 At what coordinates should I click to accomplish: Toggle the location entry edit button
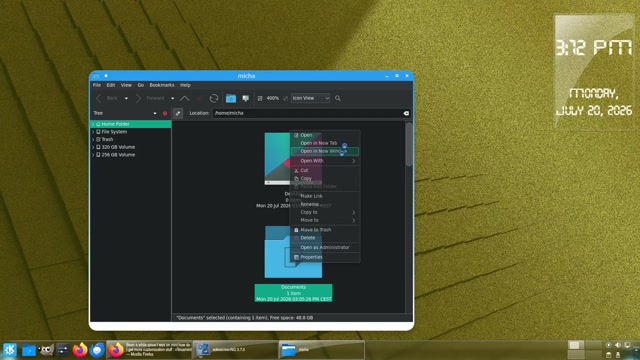click(x=178, y=113)
